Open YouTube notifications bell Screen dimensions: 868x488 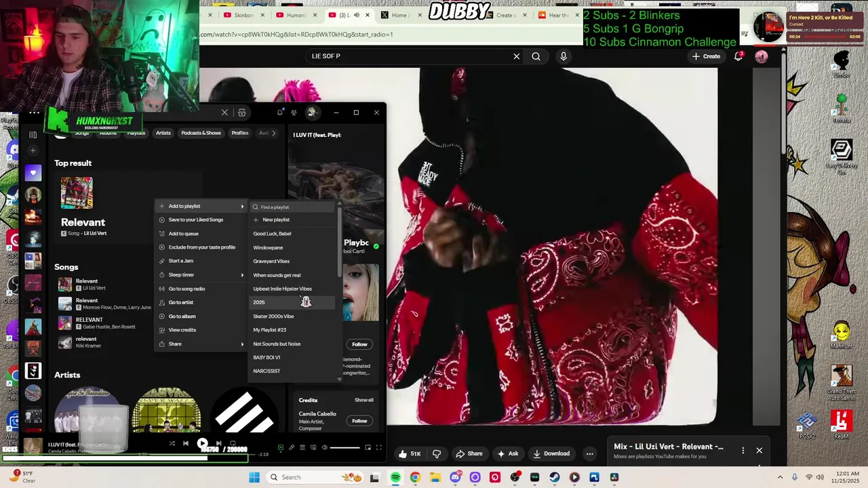[x=738, y=56]
